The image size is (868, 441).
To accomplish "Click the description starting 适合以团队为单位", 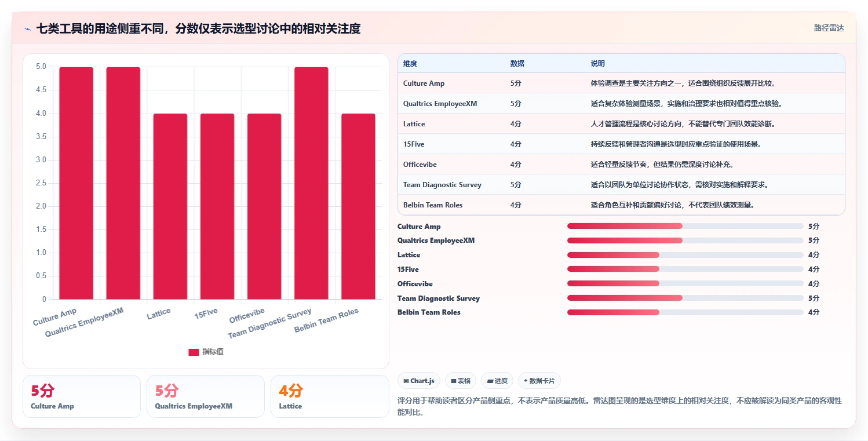I will (x=680, y=185).
